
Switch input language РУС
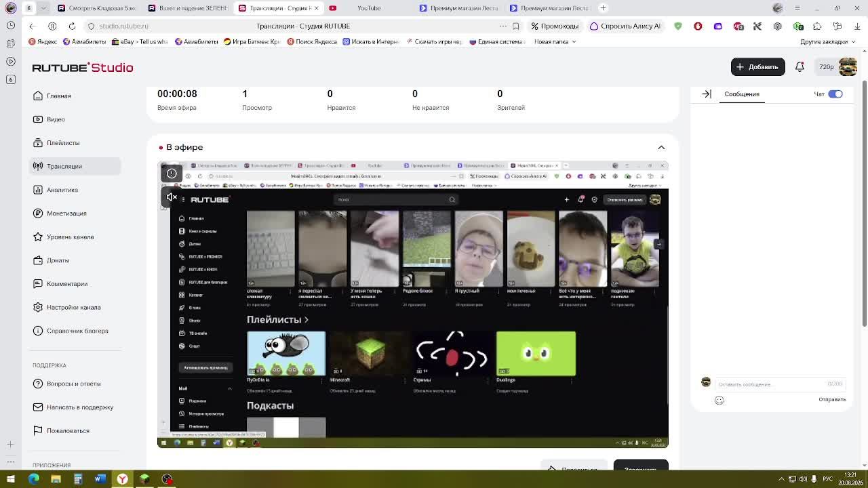point(827,479)
